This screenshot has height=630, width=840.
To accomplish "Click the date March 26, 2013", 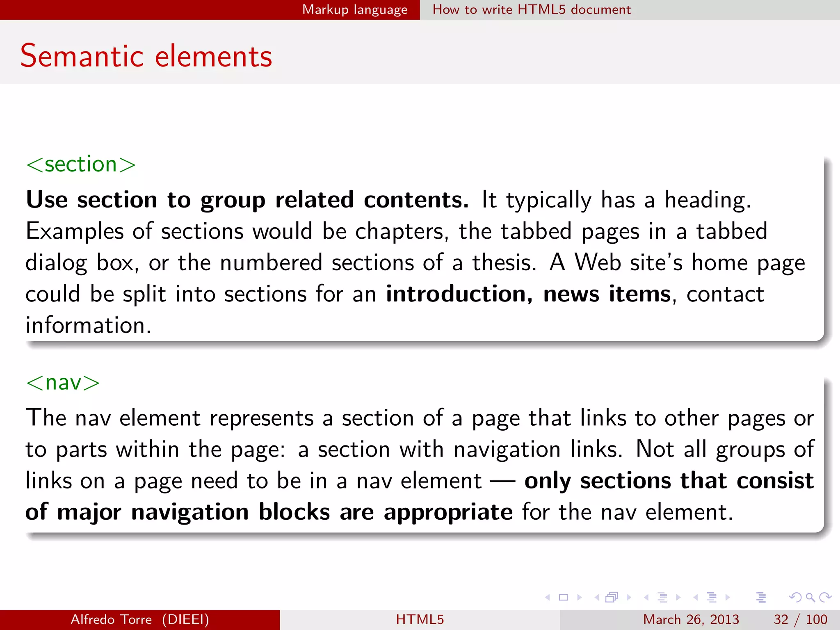I will 691,619.
